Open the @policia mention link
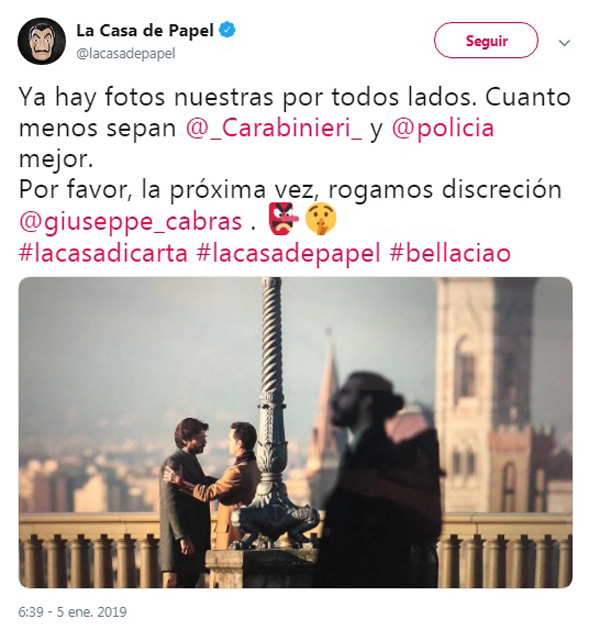600x630 pixels. [x=443, y=129]
